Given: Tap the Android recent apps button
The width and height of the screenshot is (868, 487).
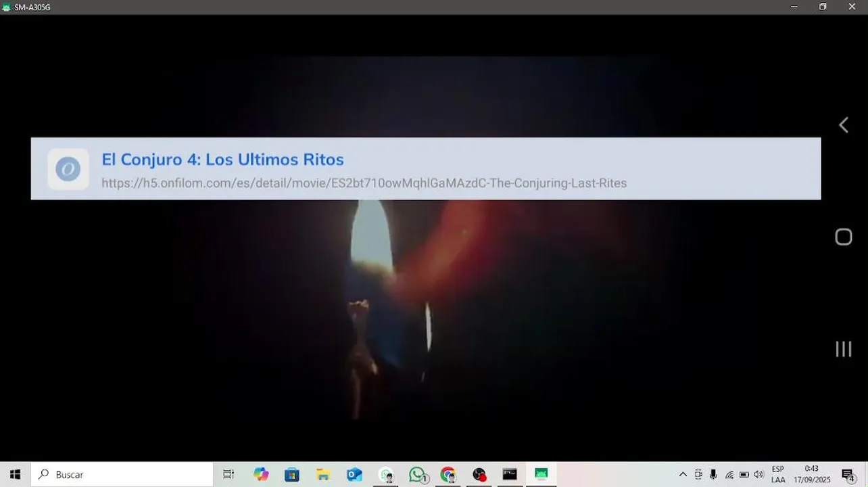Looking at the screenshot, I should 843,349.
